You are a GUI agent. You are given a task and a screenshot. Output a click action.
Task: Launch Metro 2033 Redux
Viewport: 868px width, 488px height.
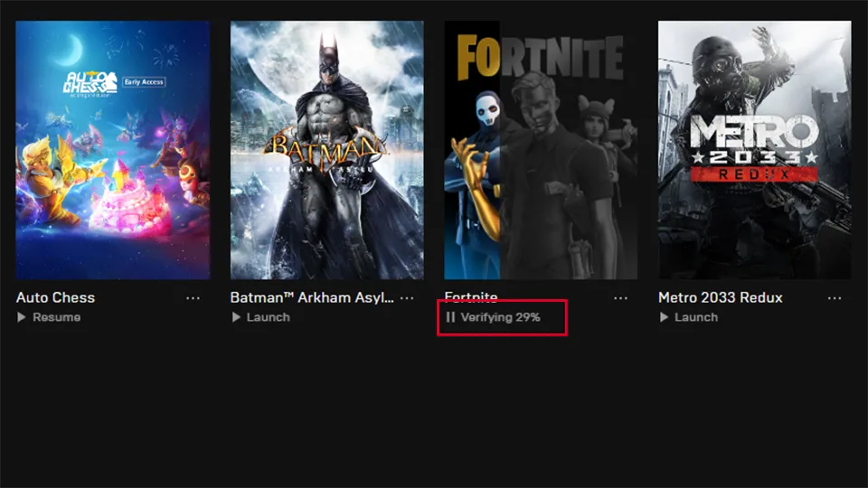689,317
